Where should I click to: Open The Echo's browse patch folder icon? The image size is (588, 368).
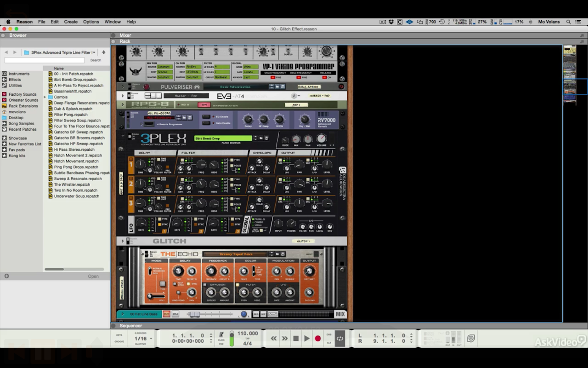(x=277, y=254)
